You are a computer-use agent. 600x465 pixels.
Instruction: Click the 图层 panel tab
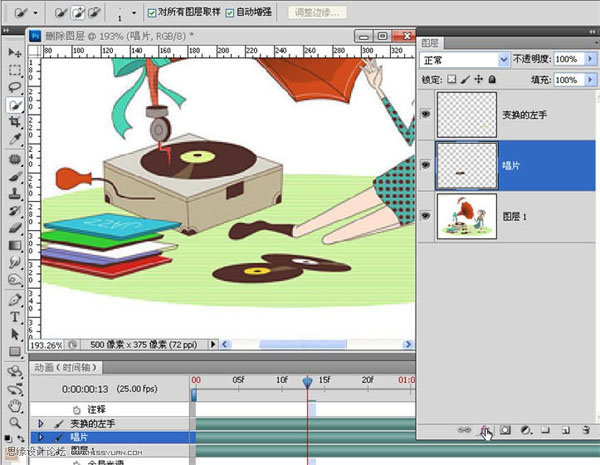click(431, 43)
